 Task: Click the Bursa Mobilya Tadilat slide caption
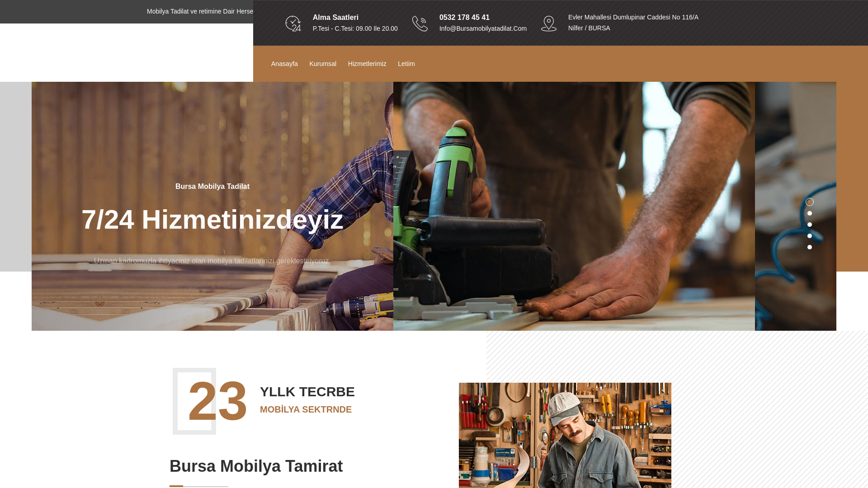(212, 186)
